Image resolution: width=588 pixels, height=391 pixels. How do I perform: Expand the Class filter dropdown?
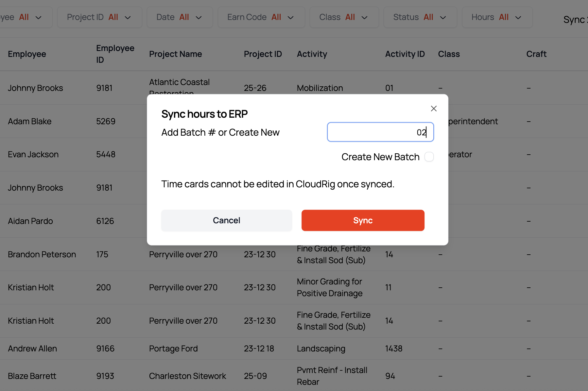pos(344,17)
